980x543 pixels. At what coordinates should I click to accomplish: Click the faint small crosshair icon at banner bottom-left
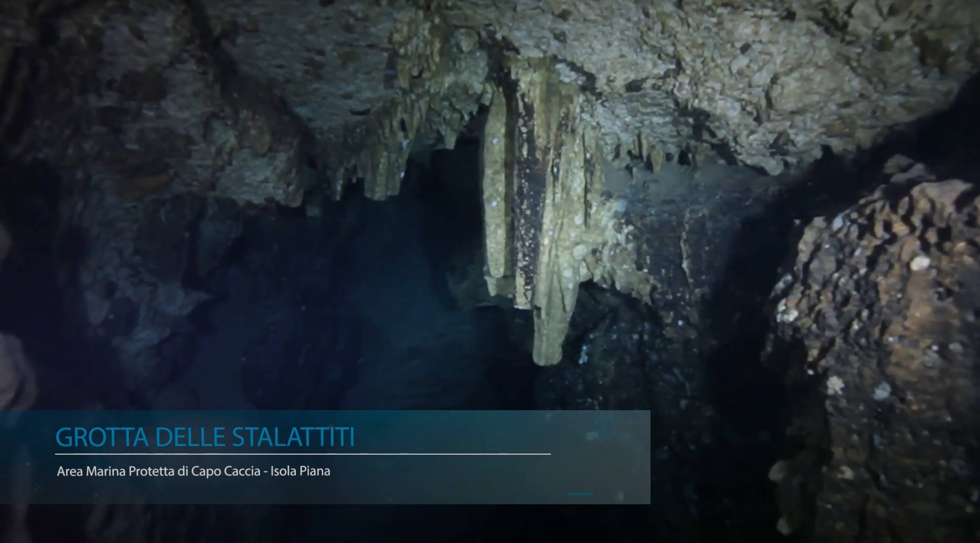pyautogui.click(x=39, y=486)
